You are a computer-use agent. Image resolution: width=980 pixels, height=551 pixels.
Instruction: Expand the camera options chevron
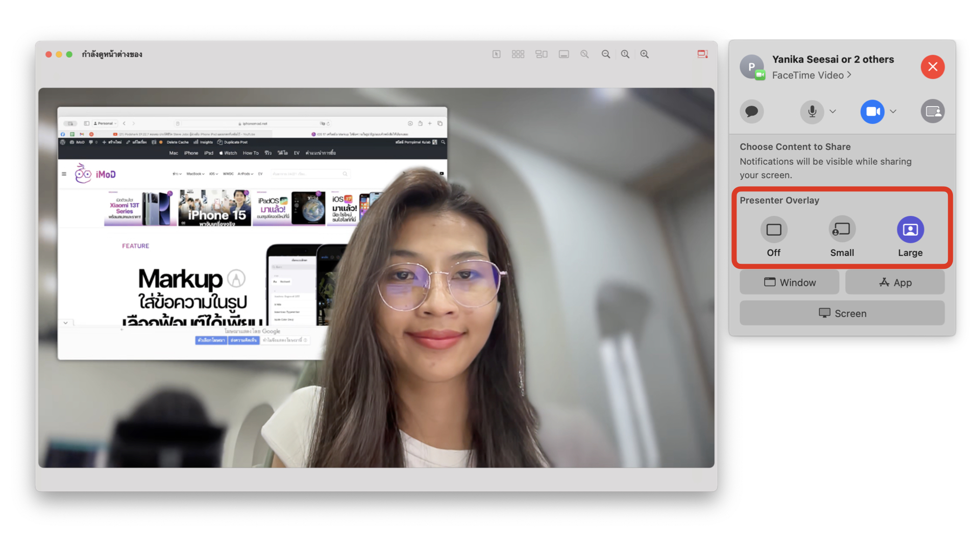click(893, 111)
